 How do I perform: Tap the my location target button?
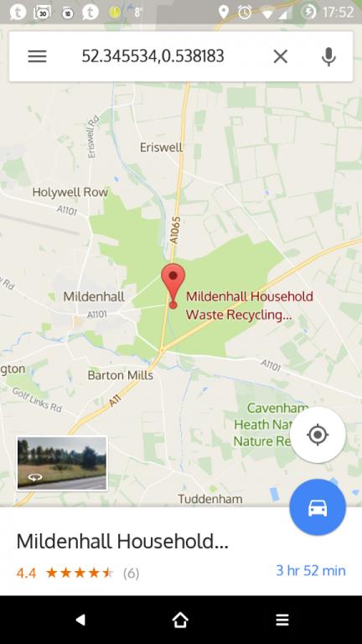pos(318,434)
